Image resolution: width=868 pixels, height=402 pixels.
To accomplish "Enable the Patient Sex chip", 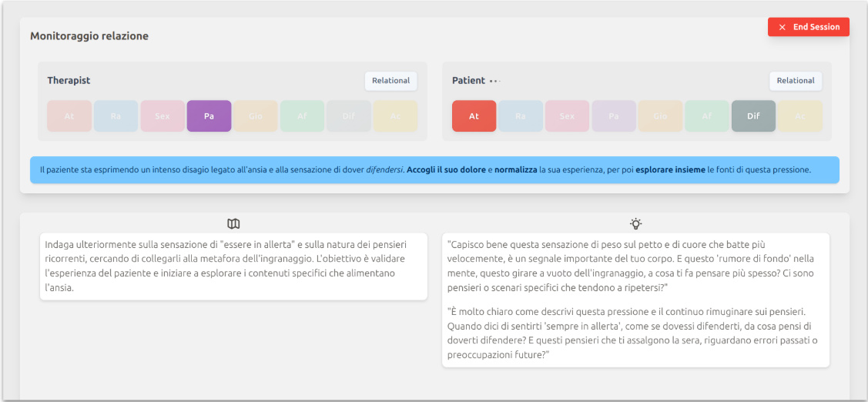I will point(567,116).
